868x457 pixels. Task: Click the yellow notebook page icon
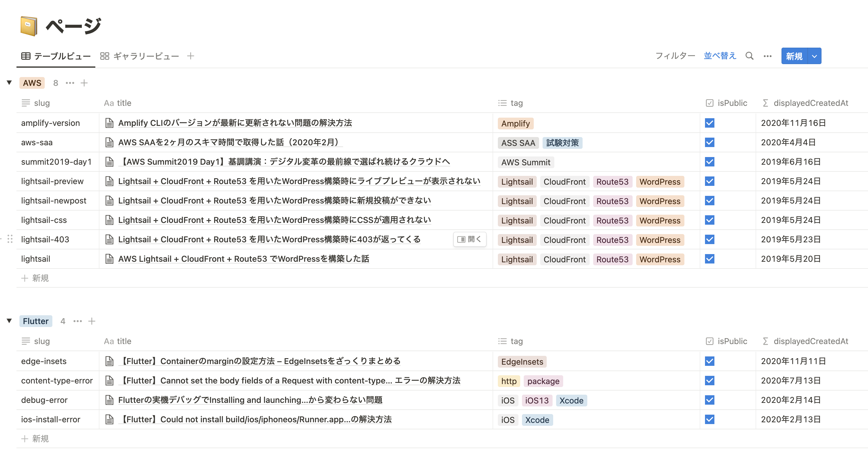point(29,26)
